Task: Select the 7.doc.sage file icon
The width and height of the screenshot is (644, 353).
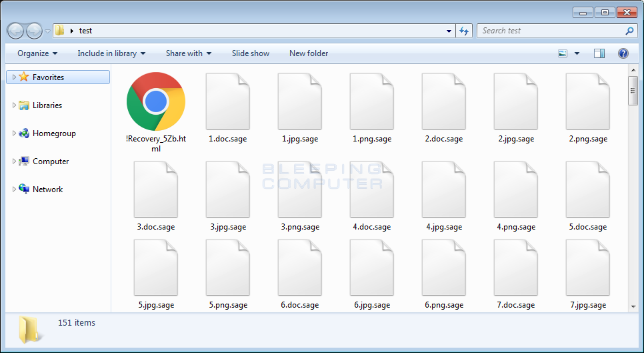Action: [516, 268]
